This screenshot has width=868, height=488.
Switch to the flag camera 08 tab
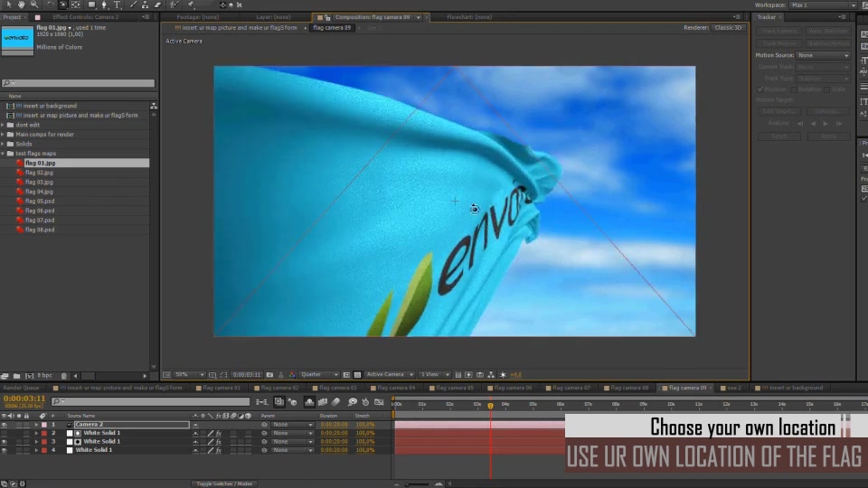[x=628, y=388]
